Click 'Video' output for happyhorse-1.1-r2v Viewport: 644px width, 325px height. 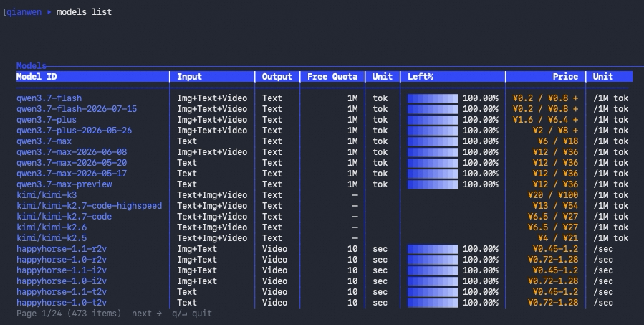(274, 248)
